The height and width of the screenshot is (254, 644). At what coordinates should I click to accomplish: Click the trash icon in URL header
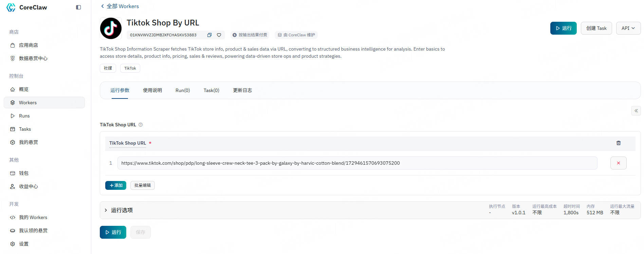[618, 143]
